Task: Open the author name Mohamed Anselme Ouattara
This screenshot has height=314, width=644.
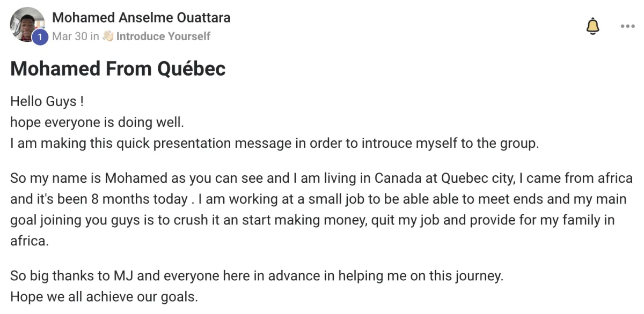Action: click(x=142, y=18)
